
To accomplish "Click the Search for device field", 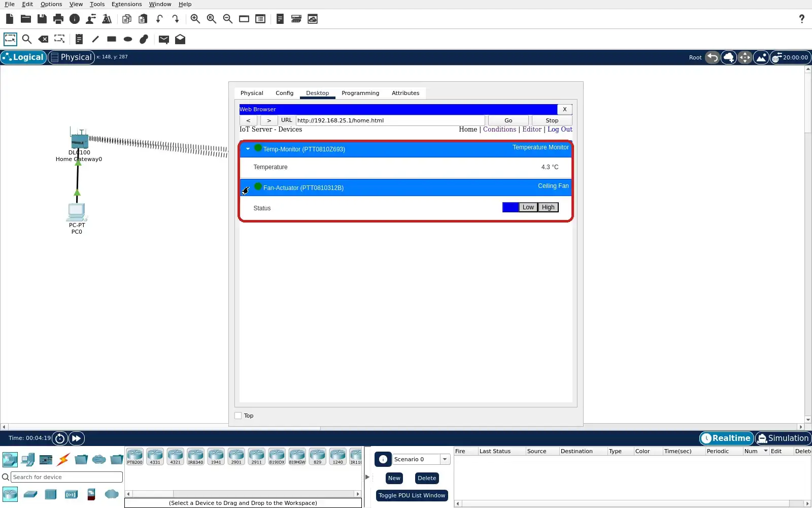I will (x=66, y=477).
